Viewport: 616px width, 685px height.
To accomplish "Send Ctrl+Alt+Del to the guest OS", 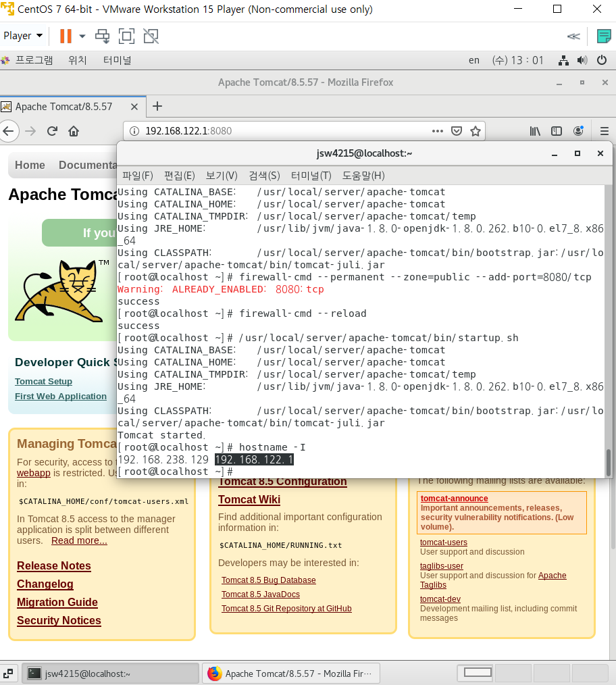I will tap(102, 36).
